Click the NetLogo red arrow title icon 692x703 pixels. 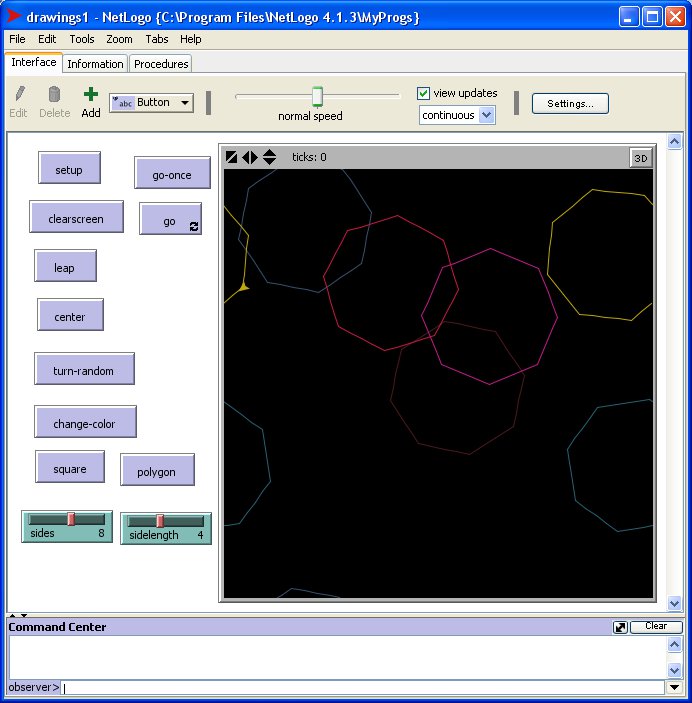[14, 16]
